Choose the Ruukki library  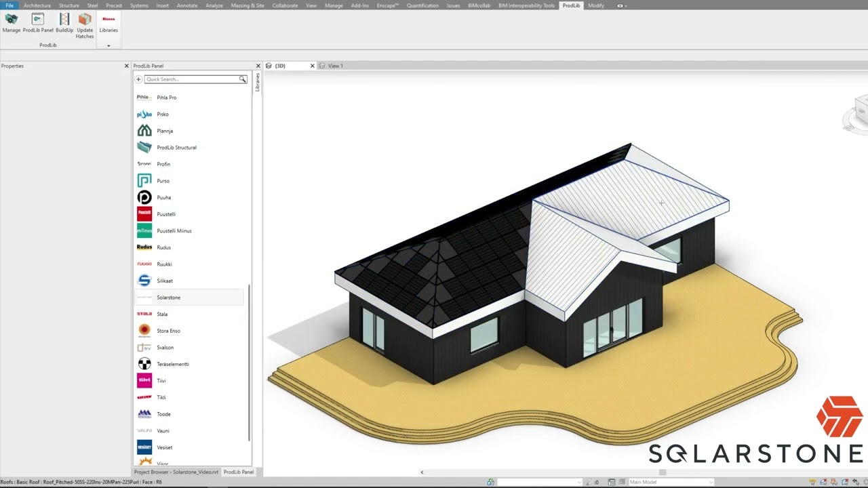tap(189, 264)
